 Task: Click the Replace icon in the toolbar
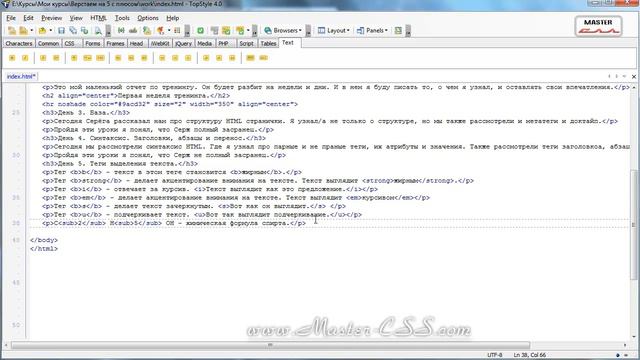[x=133, y=31]
